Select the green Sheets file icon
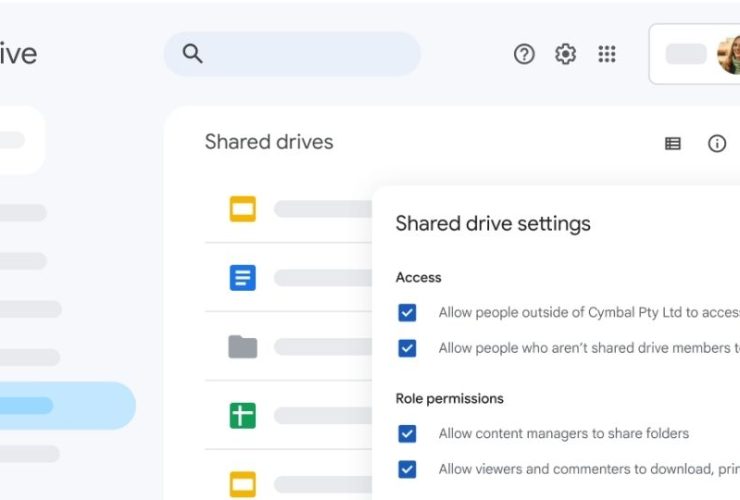Viewport: 740px width, 500px height. coord(242,414)
